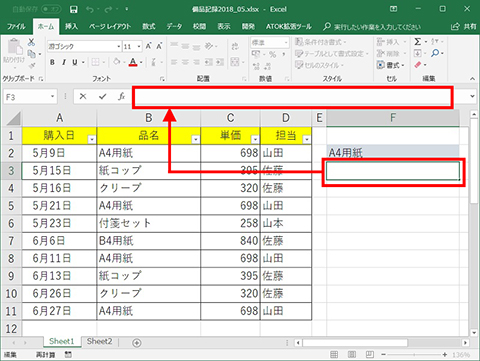This screenshot has height=361, width=480.
Task: Open the 担当 column filter dropdown
Action: click(x=307, y=139)
